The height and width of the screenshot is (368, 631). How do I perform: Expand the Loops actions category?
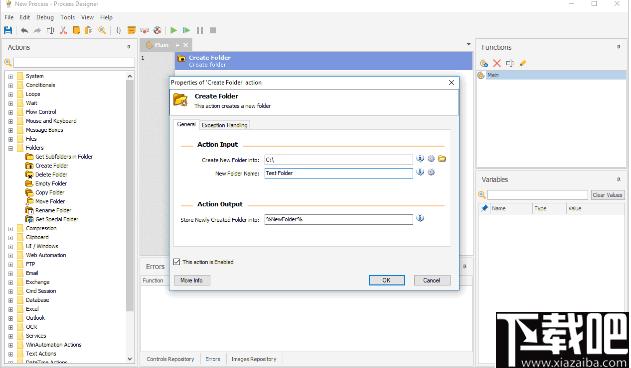10,94
